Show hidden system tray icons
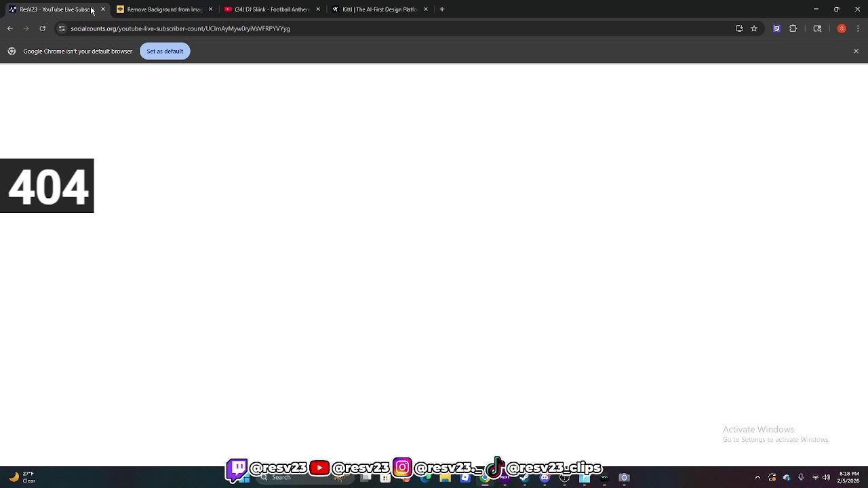The height and width of the screenshot is (488, 868). (x=757, y=477)
